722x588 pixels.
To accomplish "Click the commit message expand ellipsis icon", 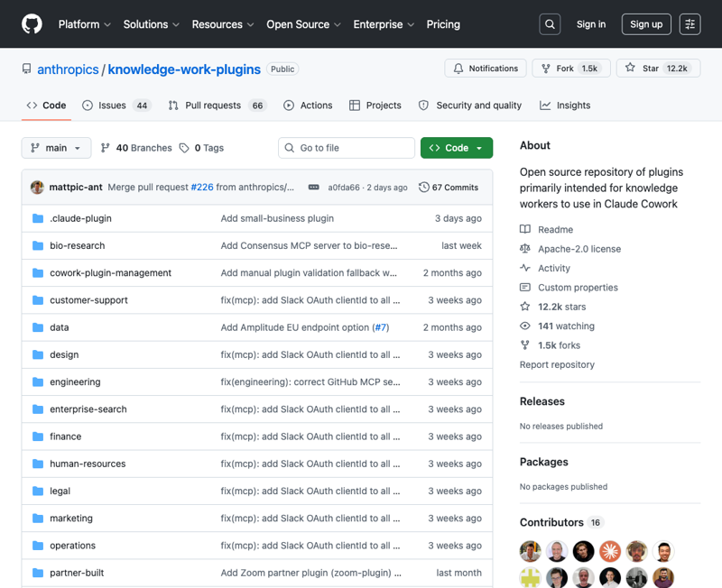I will pyautogui.click(x=313, y=188).
